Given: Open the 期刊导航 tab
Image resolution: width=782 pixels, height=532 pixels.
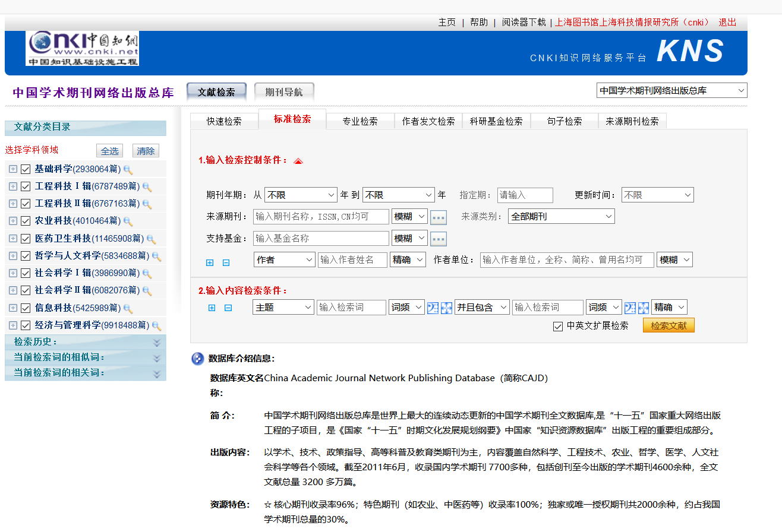Looking at the screenshot, I should point(284,92).
